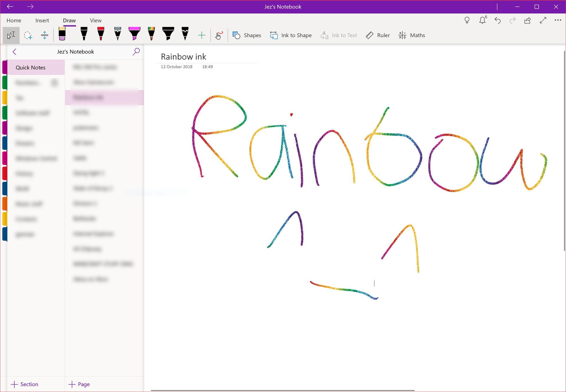This screenshot has height=392, width=566.
Task: Collapse the notebook pane with the back chevron
Action: [14, 52]
